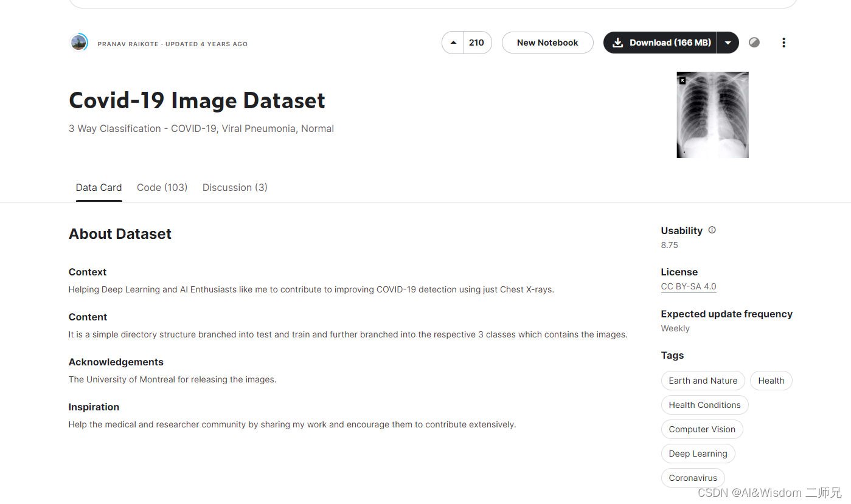
Task: Create a New Notebook
Action: click(x=547, y=43)
